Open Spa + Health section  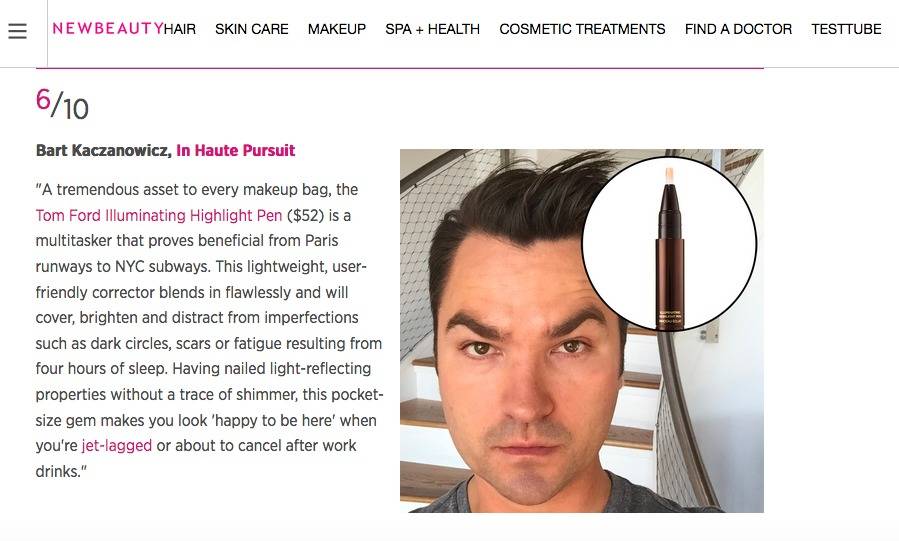pos(432,29)
